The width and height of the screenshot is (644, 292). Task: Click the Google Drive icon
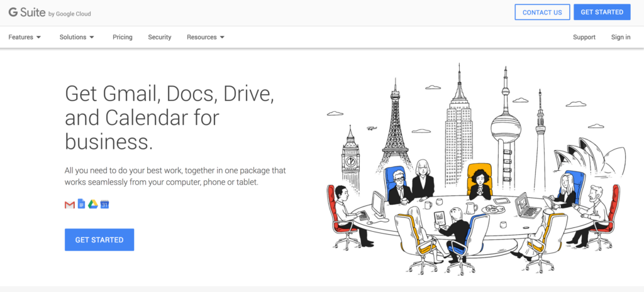[93, 204]
